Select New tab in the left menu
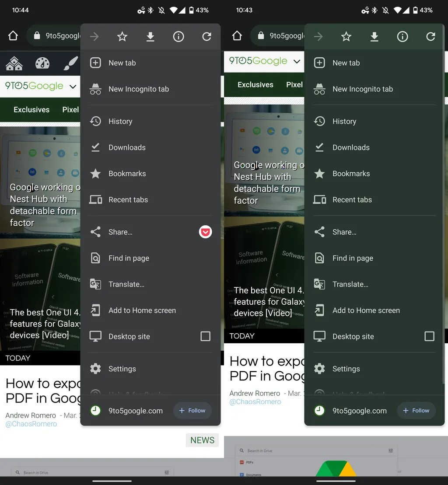This screenshot has width=448, height=485. (150, 63)
